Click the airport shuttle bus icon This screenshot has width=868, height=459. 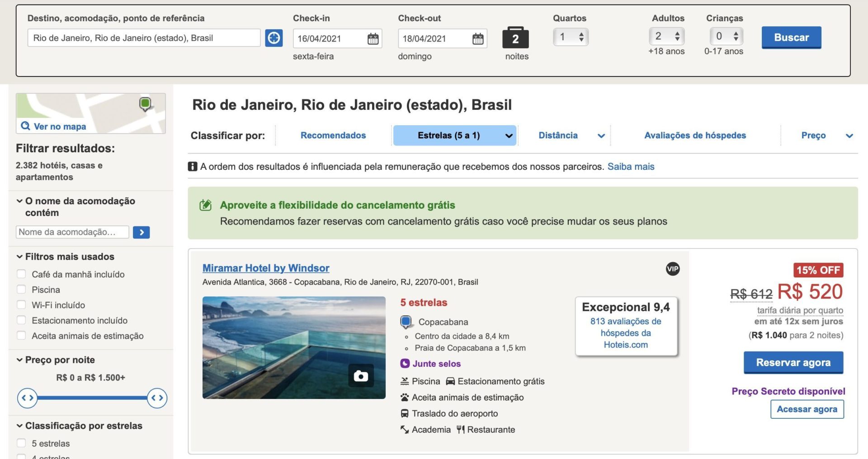pyautogui.click(x=405, y=413)
